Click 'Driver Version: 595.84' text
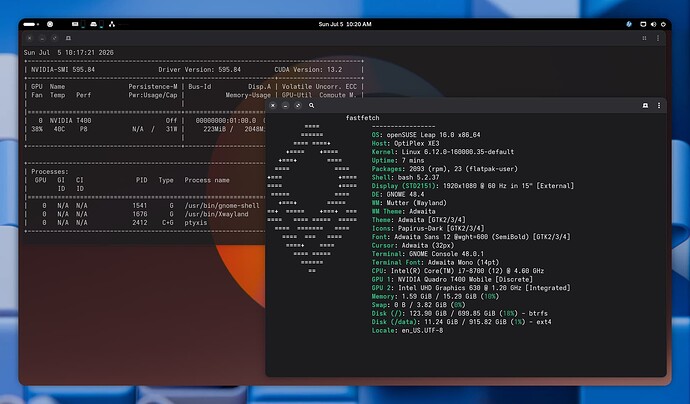The height and width of the screenshot is (404, 690). point(199,70)
